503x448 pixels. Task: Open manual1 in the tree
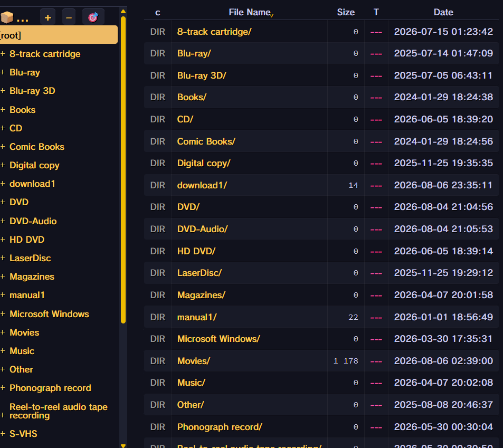tap(27, 295)
